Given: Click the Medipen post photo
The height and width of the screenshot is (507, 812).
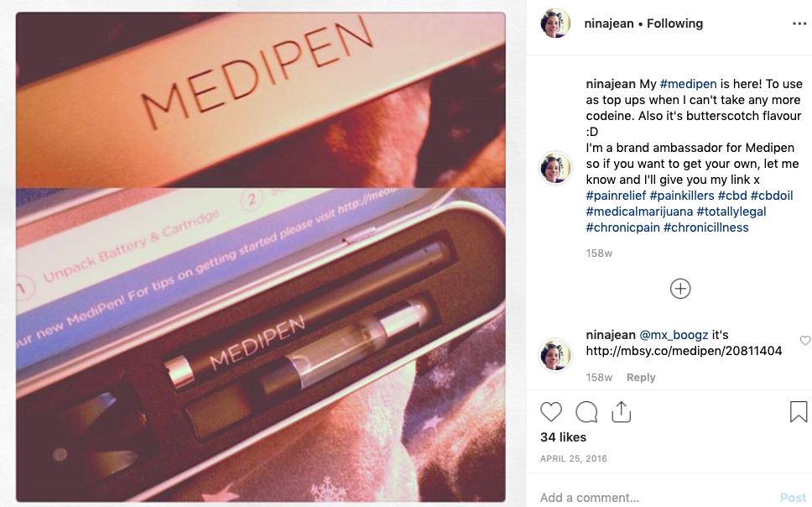Looking at the screenshot, I should coord(261,257).
